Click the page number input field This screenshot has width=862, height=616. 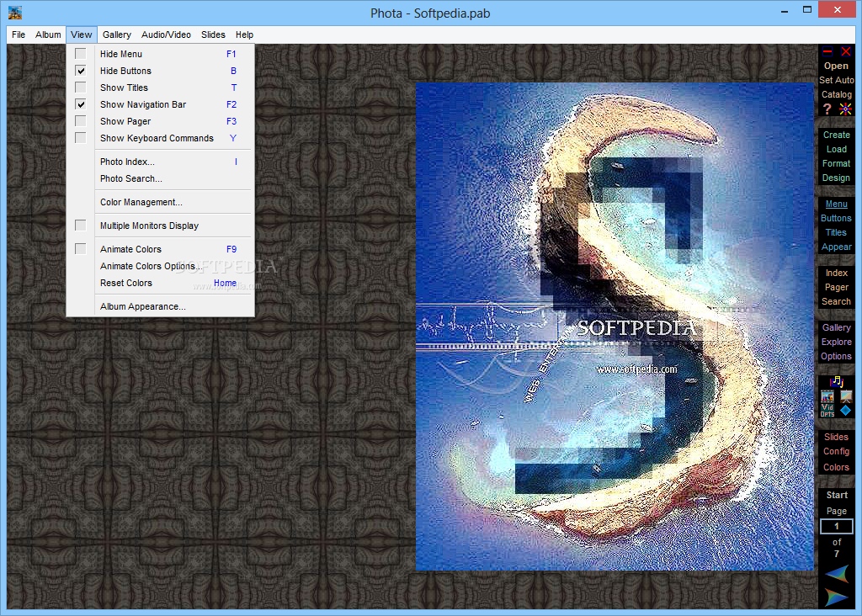coord(836,526)
